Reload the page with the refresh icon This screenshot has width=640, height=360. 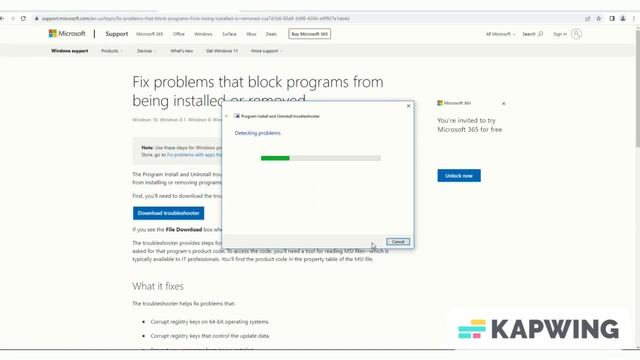click(x=23, y=18)
